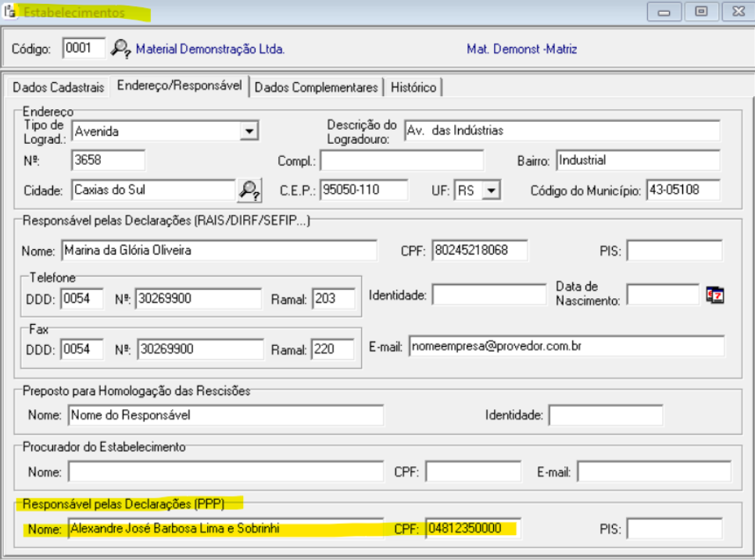Select the PPP responsible Nome field
This screenshot has height=560, width=755.
tap(225, 529)
